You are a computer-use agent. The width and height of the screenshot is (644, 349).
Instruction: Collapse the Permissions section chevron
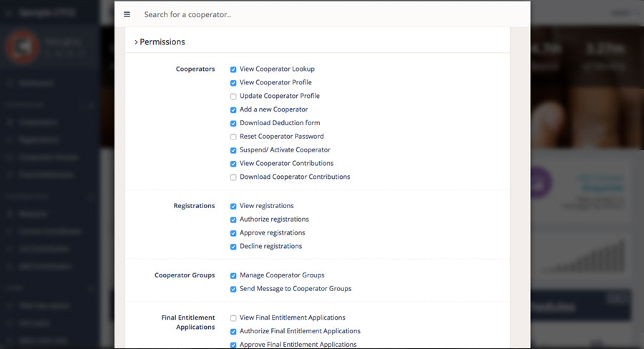[x=136, y=42]
